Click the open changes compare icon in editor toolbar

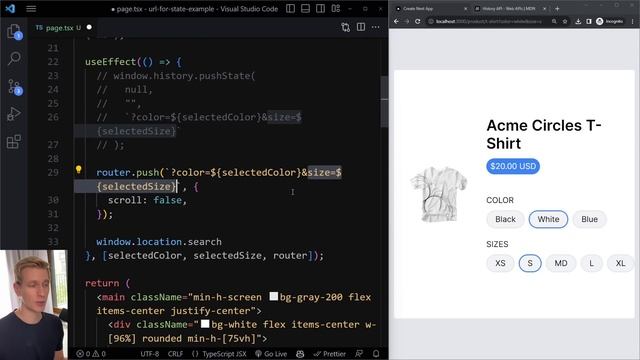(x=346, y=27)
